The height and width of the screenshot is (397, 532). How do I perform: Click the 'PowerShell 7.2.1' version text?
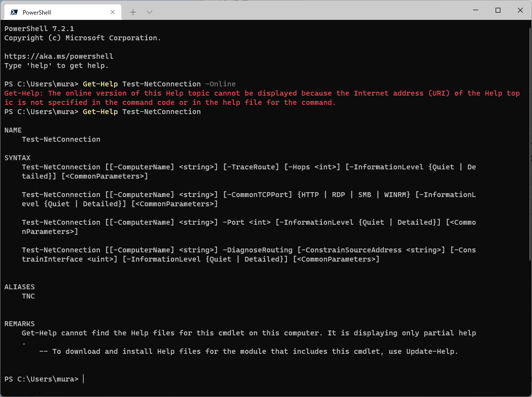coord(39,29)
